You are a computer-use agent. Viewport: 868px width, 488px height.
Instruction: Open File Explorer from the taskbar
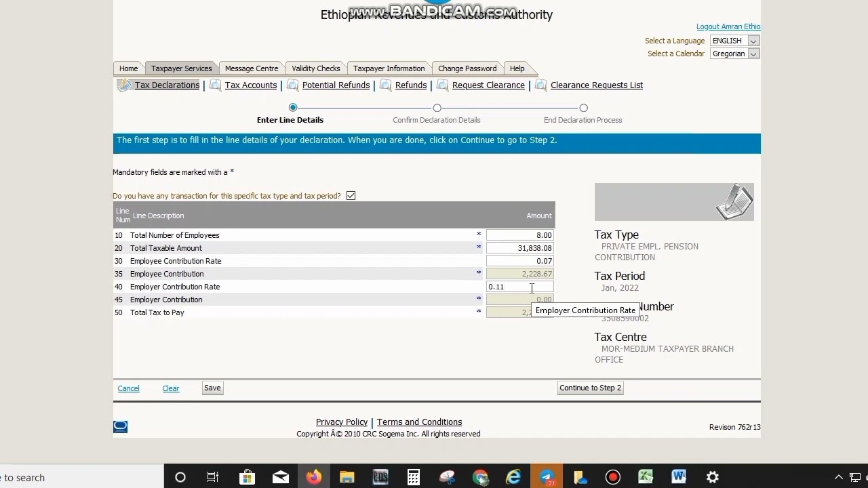pos(347,477)
